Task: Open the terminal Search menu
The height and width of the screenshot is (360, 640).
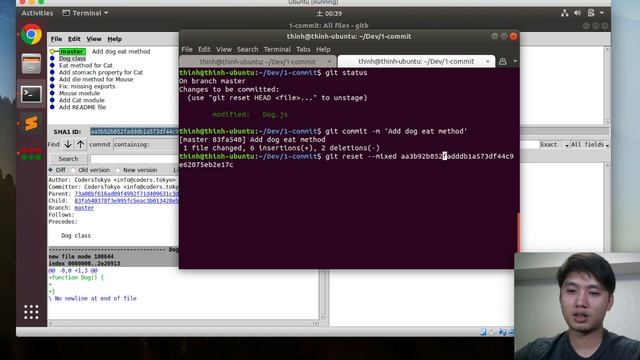Action: coord(247,49)
